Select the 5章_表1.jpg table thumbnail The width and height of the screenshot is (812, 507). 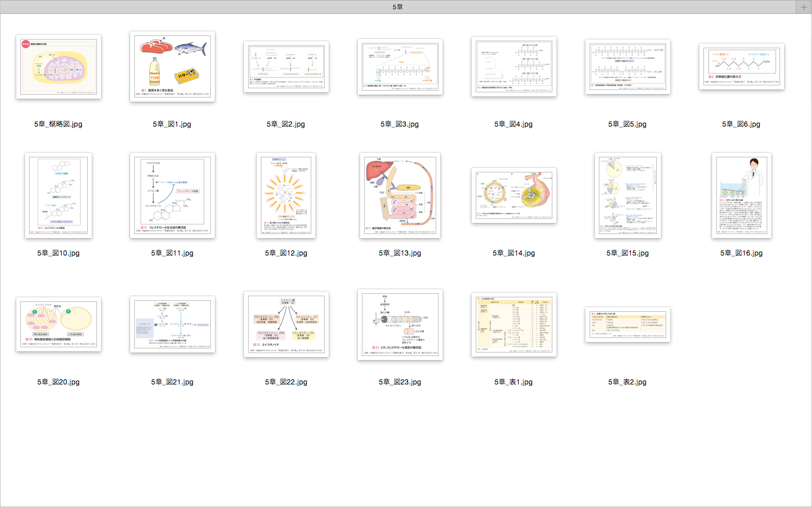[x=514, y=324]
